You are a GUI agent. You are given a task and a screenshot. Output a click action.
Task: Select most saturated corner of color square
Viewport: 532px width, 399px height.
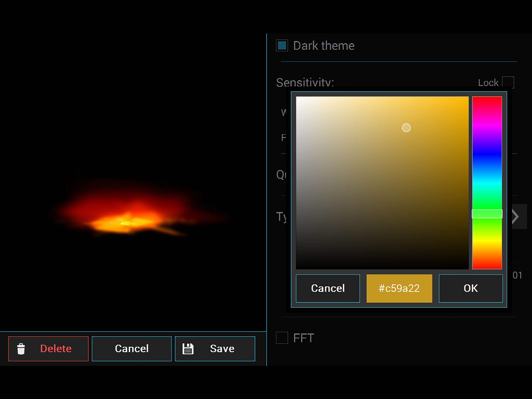467,98
